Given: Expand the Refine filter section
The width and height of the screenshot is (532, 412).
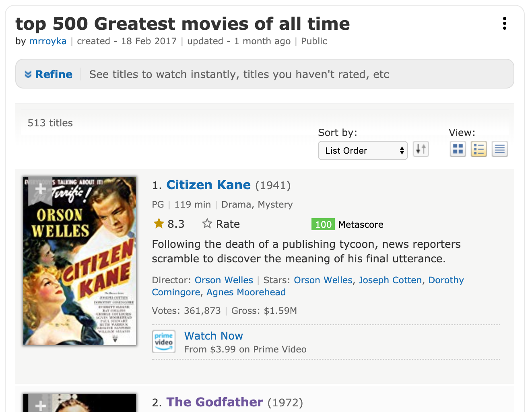Looking at the screenshot, I should [49, 74].
